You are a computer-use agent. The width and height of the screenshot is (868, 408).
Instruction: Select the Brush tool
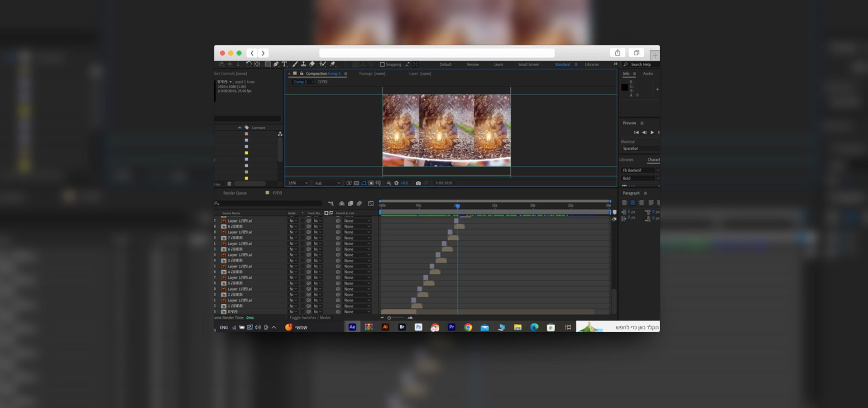tap(295, 64)
